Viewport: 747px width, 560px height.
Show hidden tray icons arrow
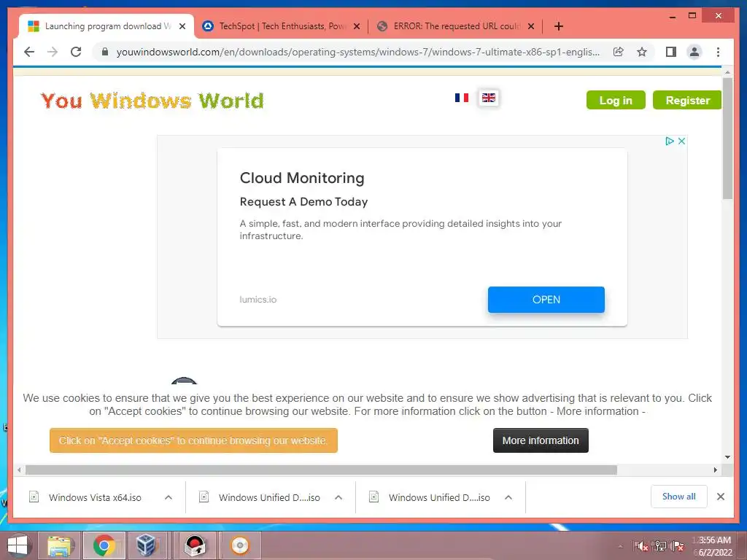[x=620, y=546]
